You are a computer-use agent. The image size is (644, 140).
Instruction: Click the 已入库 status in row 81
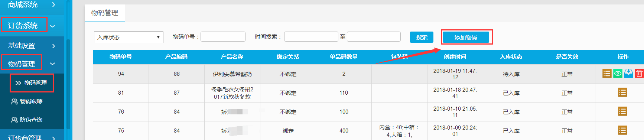[x=511, y=93]
